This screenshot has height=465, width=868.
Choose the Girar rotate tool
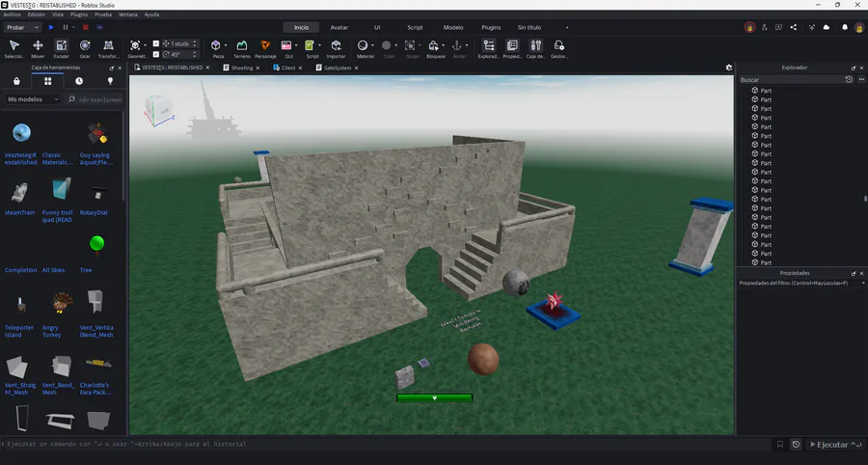(85, 48)
